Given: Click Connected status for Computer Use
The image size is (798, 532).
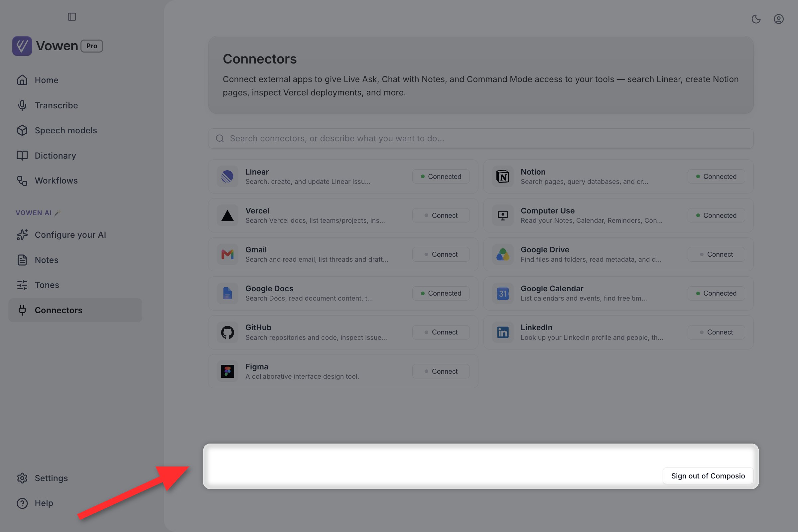Looking at the screenshot, I should pos(716,215).
